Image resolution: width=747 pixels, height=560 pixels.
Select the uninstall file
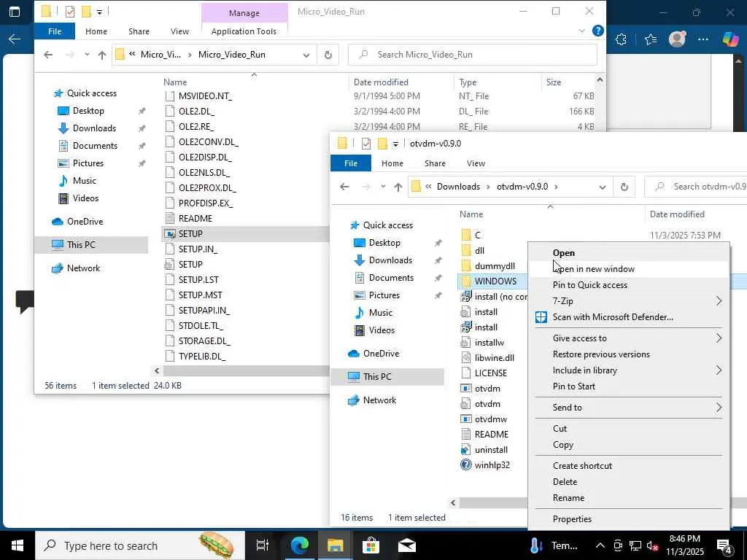[x=491, y=449]
